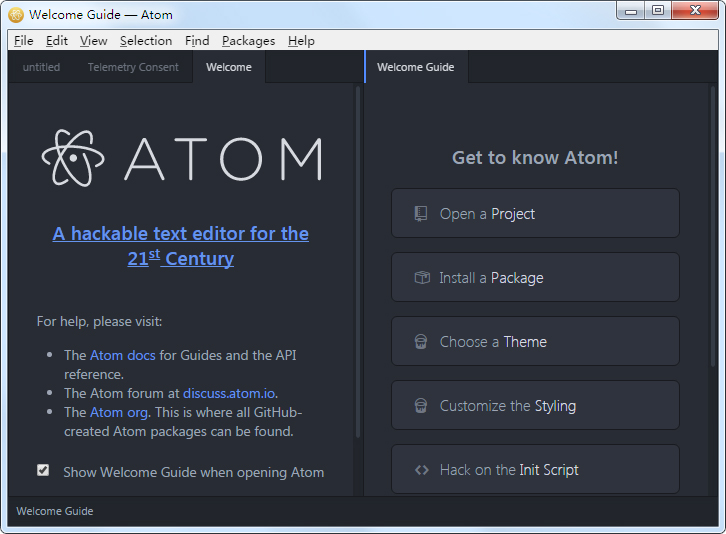Click the Welcome pane vertical scrollbar
726x534 pixels.
(x=358, y=261)
